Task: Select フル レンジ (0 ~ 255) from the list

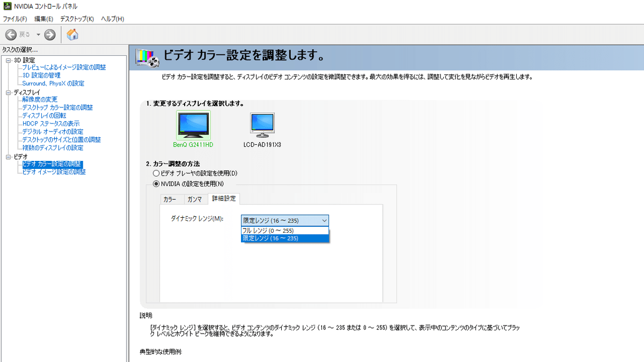Action: point(268,230)
